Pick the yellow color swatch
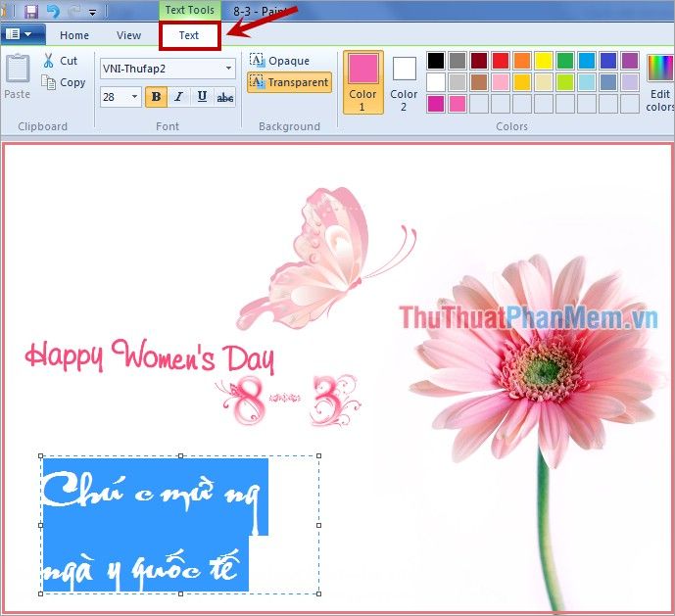This screenshot has width=675, height=616. point(544,61)
